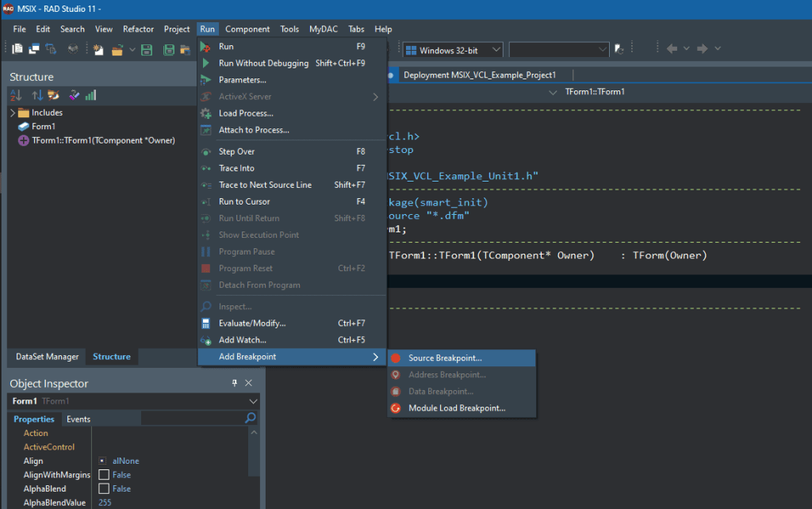The image size is (812, 509).
Task: Open the MyDAC menu
Action: point(324,29)
